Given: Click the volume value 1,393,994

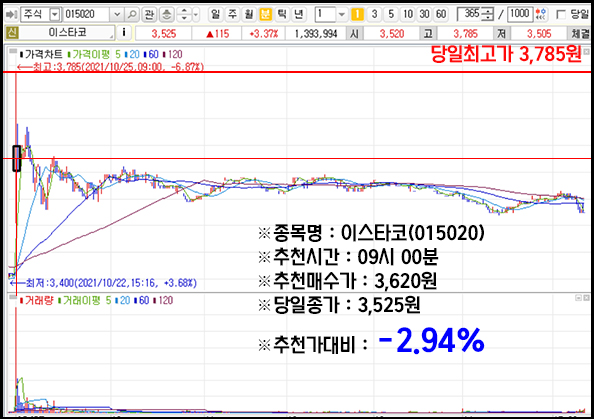Looking at the screenshot, I should [x=316, y=34].
